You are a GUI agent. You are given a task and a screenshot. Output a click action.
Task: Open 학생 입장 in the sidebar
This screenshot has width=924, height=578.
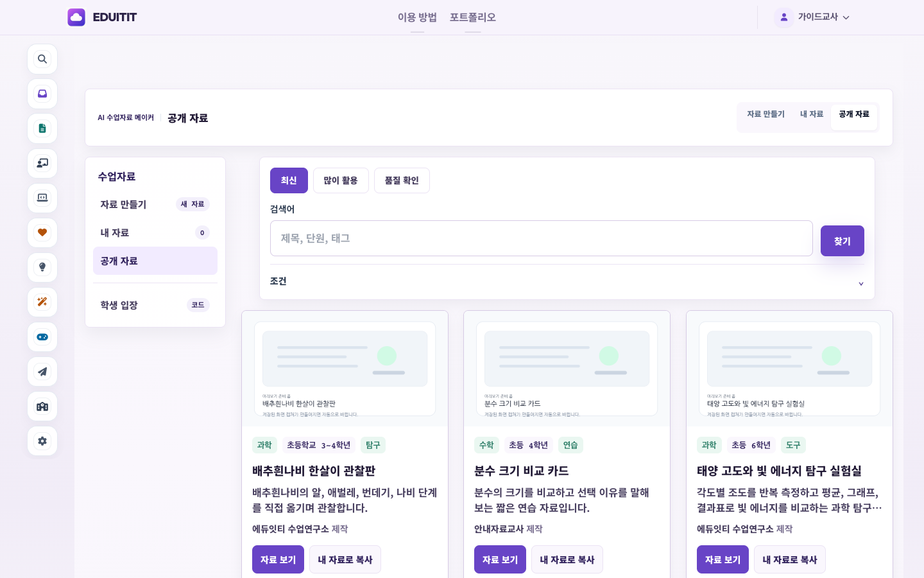click(155, 305)
